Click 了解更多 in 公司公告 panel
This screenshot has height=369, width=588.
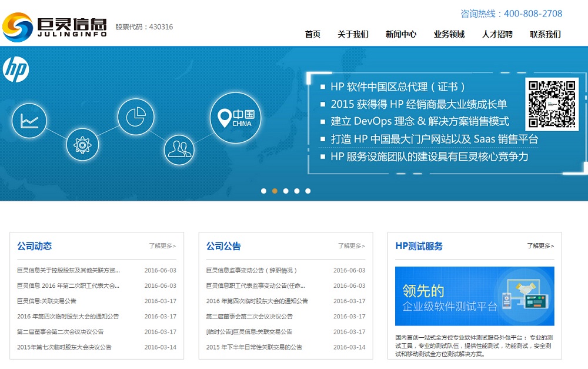352,246
